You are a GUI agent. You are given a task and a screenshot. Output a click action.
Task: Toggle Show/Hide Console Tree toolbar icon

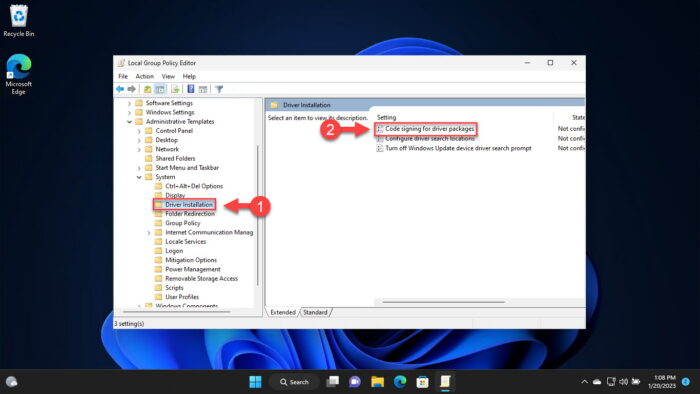click(x=160, y=89)
